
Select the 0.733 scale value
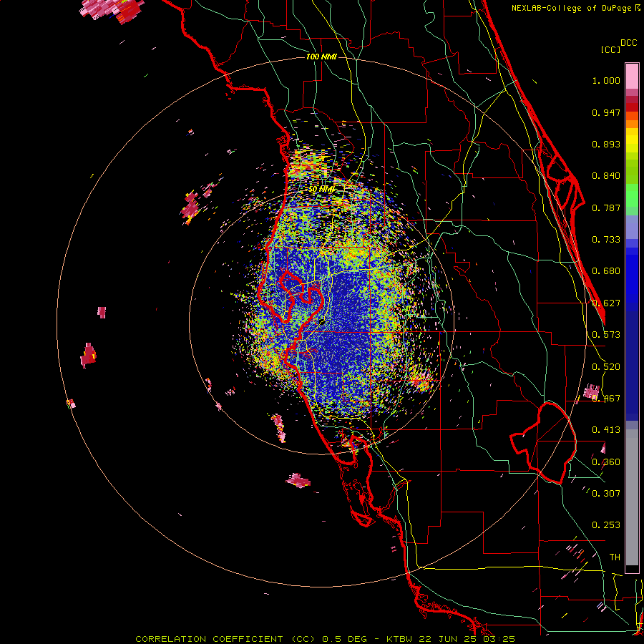tap(606, 240)
